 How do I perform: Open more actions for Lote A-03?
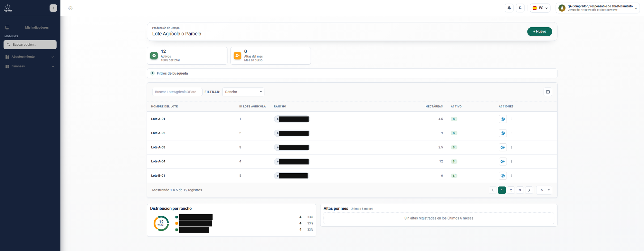(x=512, y=148)
